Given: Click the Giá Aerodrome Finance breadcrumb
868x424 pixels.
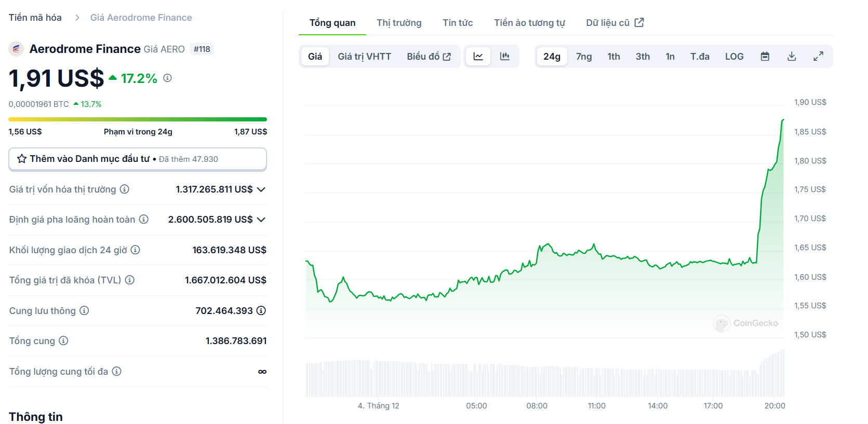Looking at the screenshot, I should pyautogui.click(x=141, y=18).
